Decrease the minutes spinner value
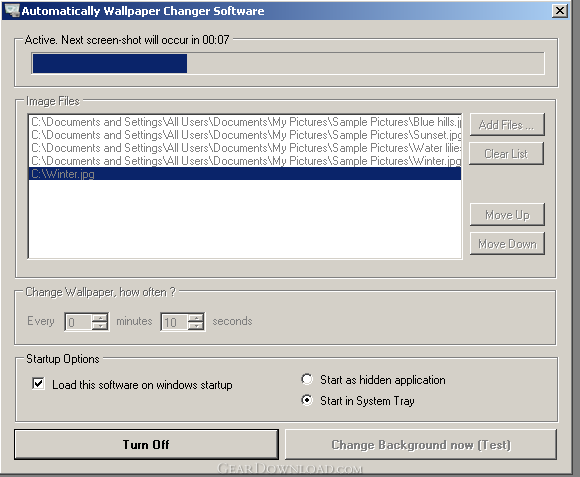Viewport: 580px width, 477px height. pyautogui.click(x=100, y=326)
